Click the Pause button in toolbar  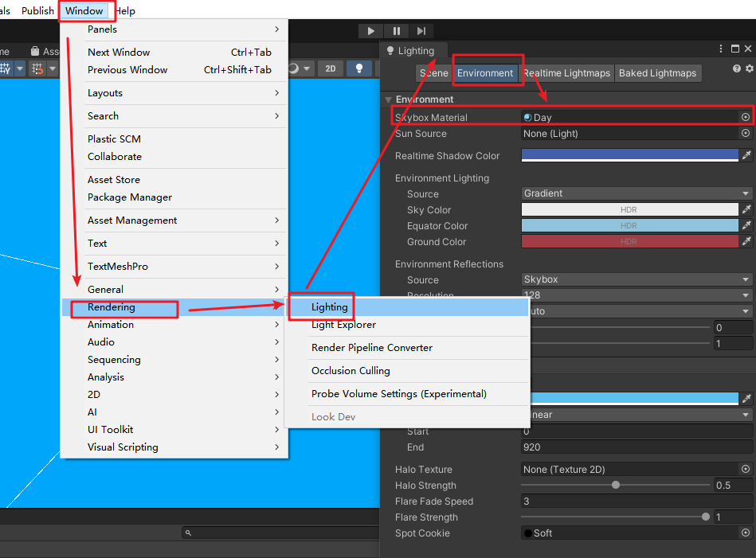point(397,31)
